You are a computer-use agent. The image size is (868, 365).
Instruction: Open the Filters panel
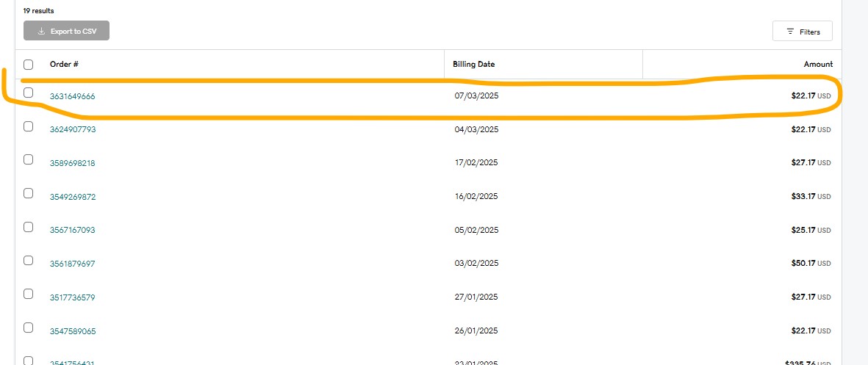(802, 32)
